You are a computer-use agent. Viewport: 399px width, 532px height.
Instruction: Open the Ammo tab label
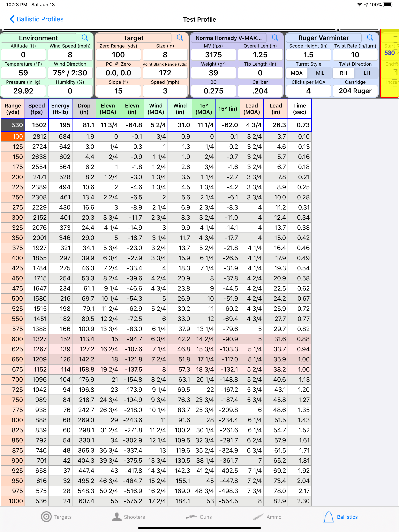pyautogui.click(x=274, y=517)
